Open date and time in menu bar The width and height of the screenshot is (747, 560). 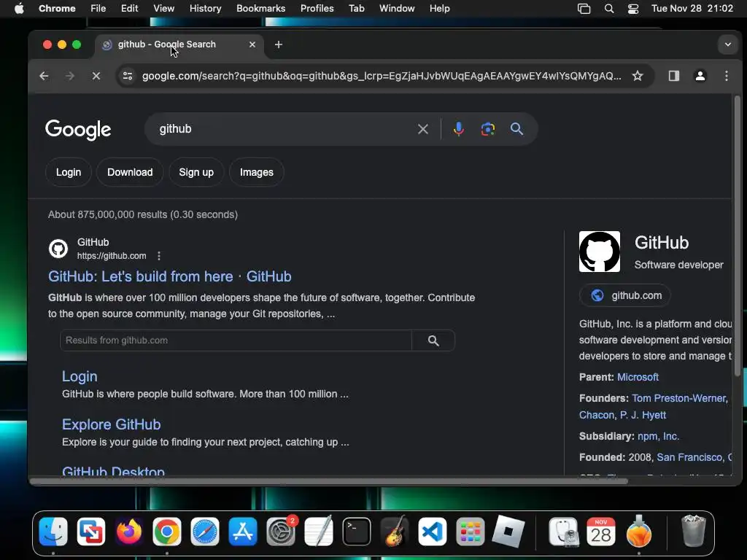click(x=692, y=9)
